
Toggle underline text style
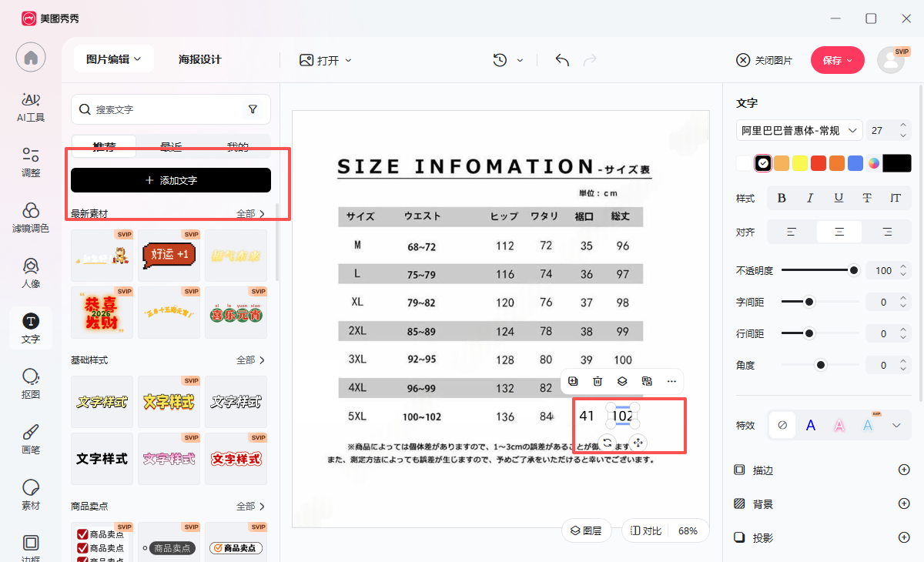coord(839,198)
